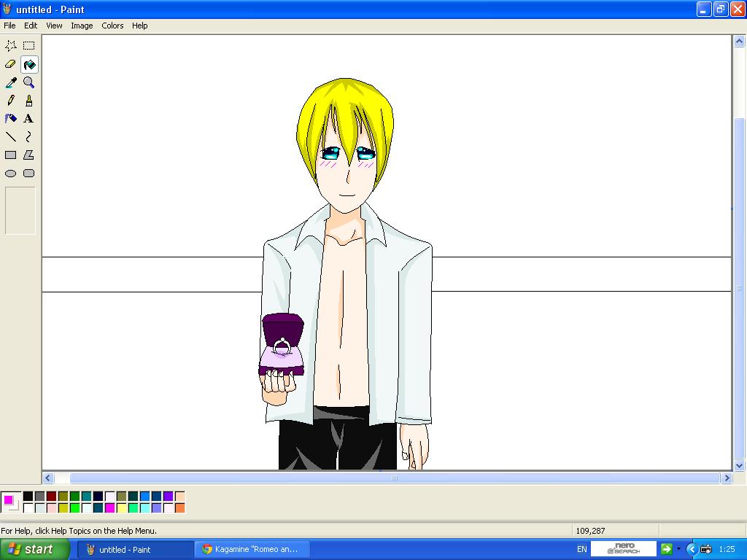Choose the Pencil tool
The height and width of the screenshot is (560, 747).
coord(10,101)
